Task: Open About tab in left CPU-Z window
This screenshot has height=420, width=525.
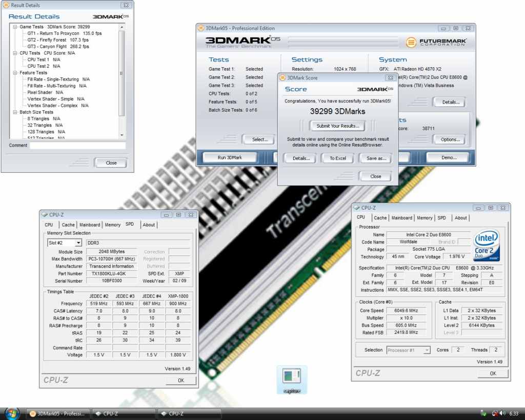Action: 149,225
